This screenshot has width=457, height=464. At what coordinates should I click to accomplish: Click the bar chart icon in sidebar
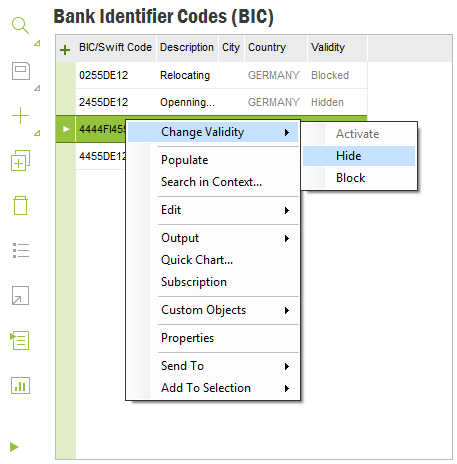pyautogui.click(x=20, y=385)
